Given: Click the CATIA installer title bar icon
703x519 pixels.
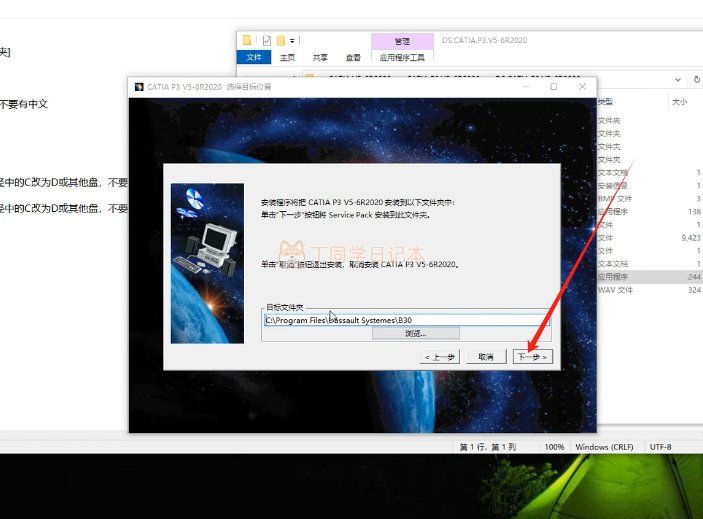Looking at the screenshot, I should pos(139,86).
